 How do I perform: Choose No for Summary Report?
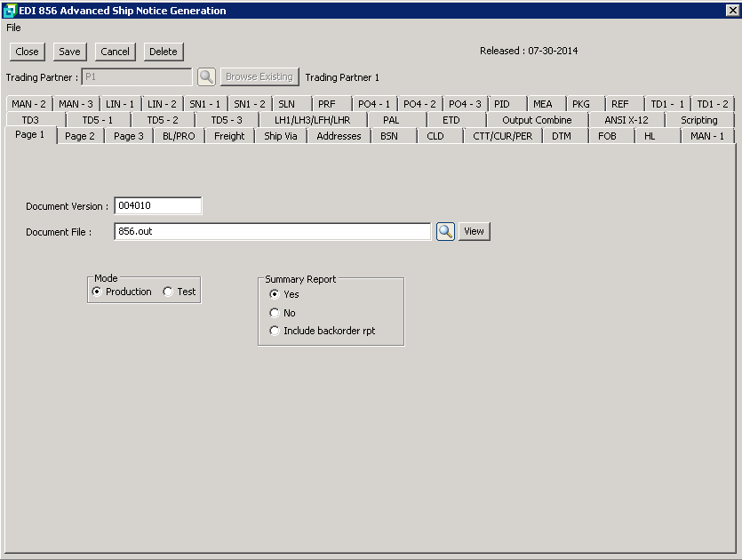(x=275, y=313)
